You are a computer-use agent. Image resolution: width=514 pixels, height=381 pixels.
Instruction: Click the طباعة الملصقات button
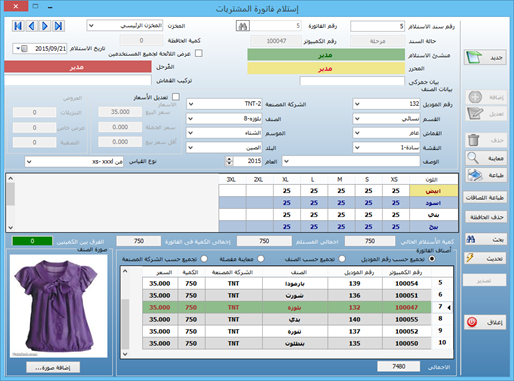coord(485,198)
